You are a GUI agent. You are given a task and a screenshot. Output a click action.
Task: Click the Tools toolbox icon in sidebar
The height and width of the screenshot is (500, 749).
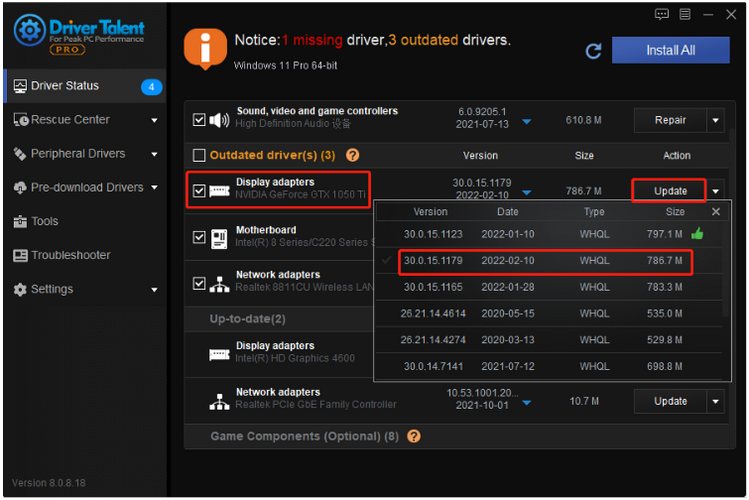coord(20,222)
